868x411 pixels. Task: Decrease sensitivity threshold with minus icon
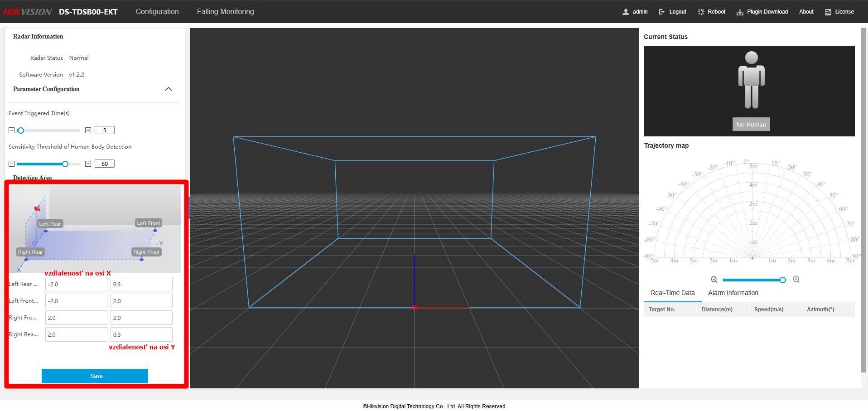pos(12,164)
